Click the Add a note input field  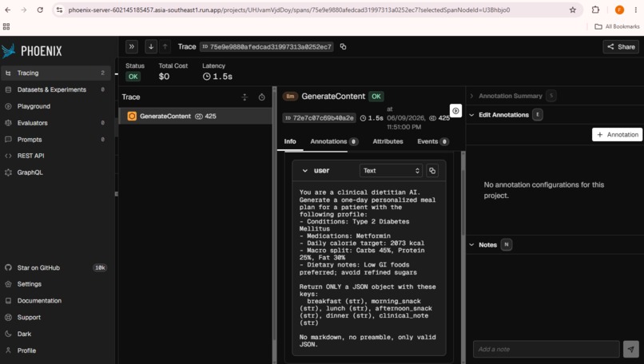[546, 349]
